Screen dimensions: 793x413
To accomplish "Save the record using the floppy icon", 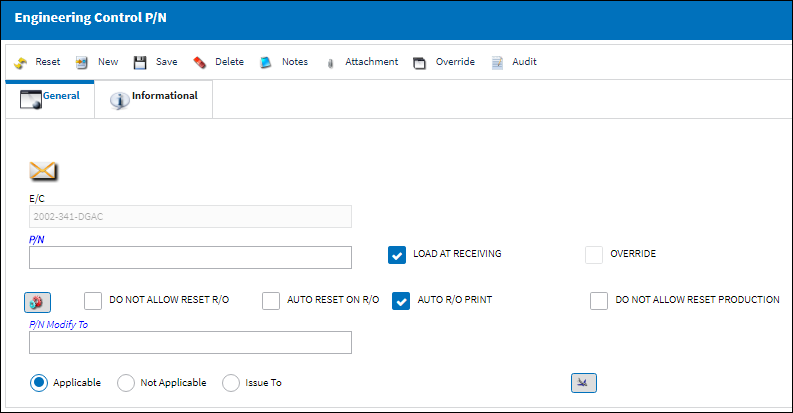I will pyautogui.click(x=140, y=63).
